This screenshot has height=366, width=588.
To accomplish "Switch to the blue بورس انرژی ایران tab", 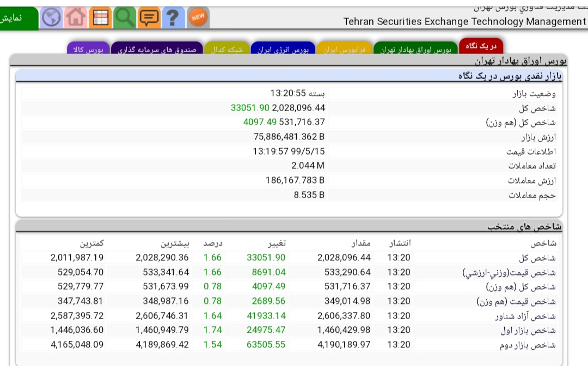I will (283, 50).
